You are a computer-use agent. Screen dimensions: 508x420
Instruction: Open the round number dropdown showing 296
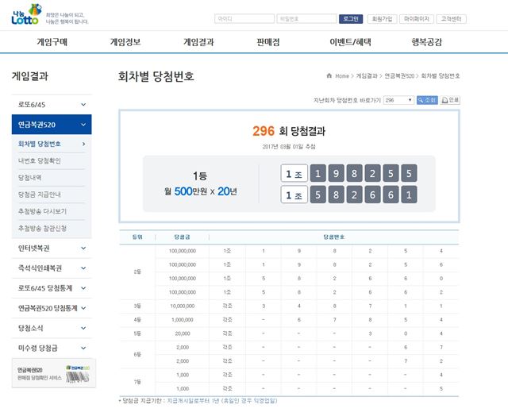[x=398, y=100]
